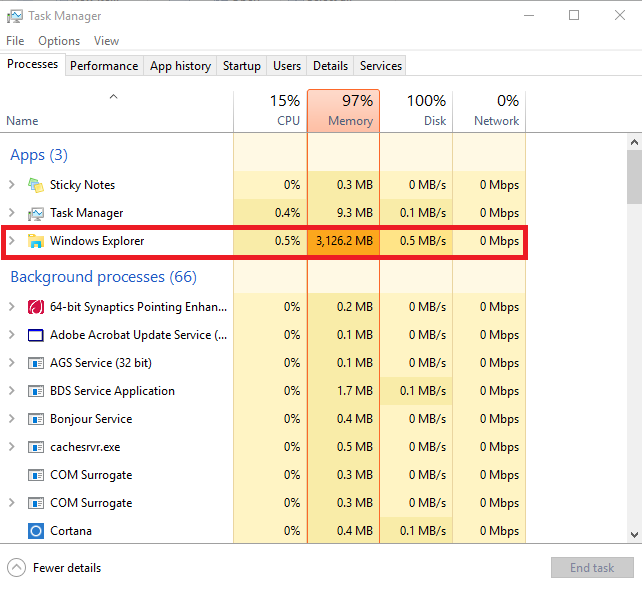Click the vertical scrollbar down arrow

point(634,535)
